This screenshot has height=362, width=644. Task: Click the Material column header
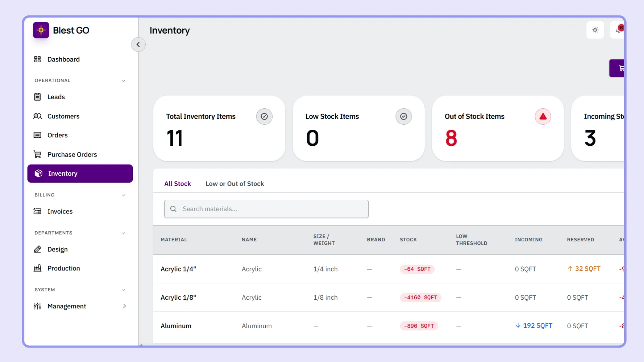click(174, 240)
